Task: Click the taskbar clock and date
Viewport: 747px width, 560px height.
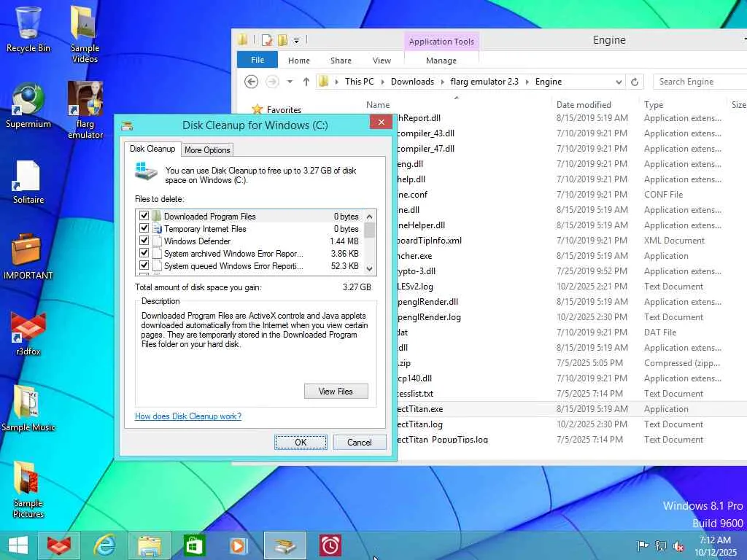Action: tap(715, 545)
